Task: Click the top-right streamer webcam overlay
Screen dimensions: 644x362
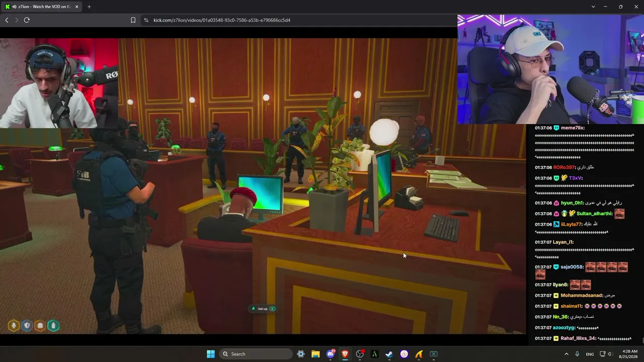Action: [x=550, y=69]
